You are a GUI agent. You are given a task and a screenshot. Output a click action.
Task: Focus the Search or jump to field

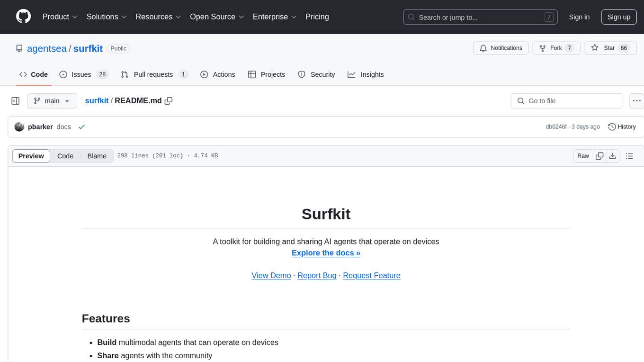point(481,17)
